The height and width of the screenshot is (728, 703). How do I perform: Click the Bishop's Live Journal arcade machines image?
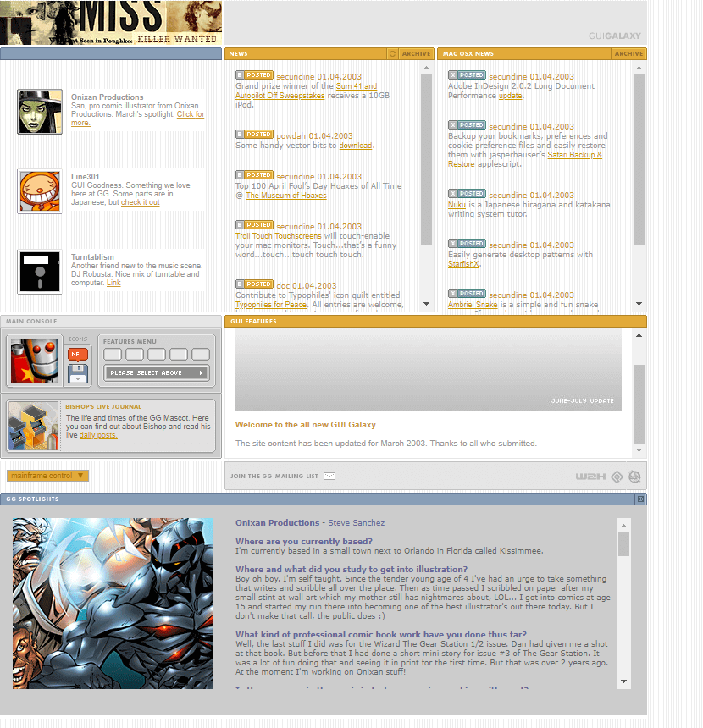[33, 426]
